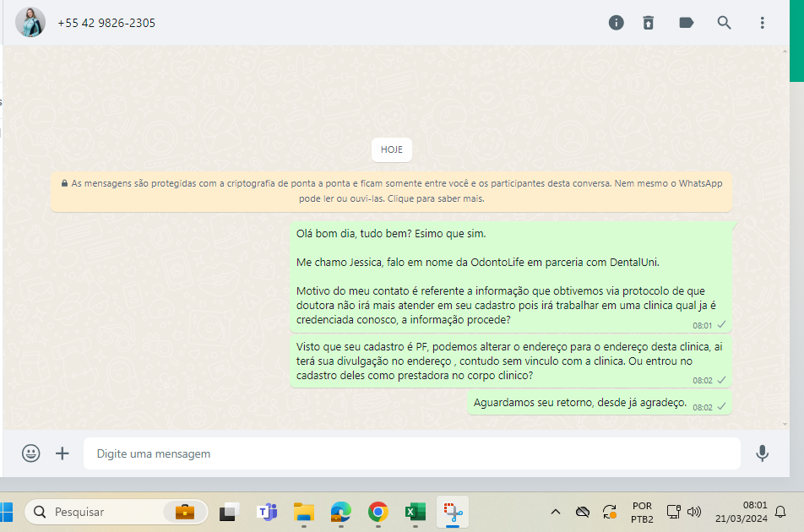Image resolution: width=804 pixels, height=532 pixels.
Task: Open Snipping Tool from taskbar
Action: (453, 512)
